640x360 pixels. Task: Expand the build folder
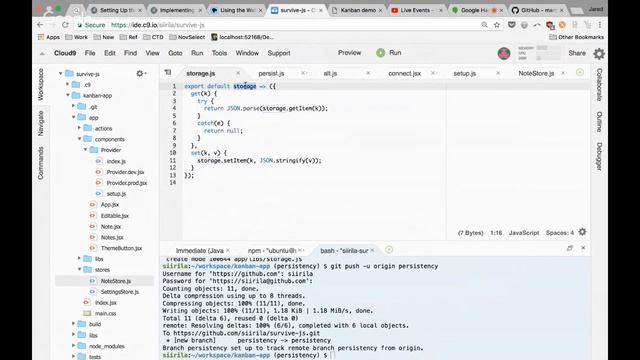click(x=73, y=324)
